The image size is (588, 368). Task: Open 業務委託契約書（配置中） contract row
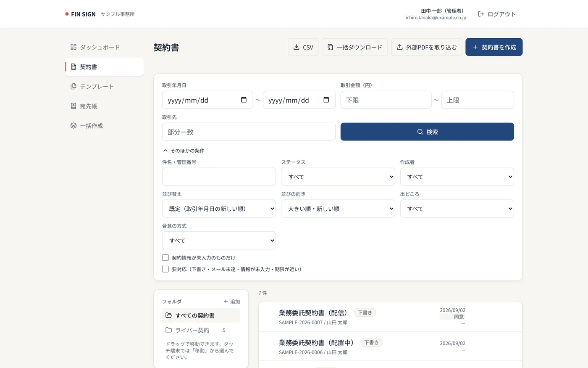(391, 347)
